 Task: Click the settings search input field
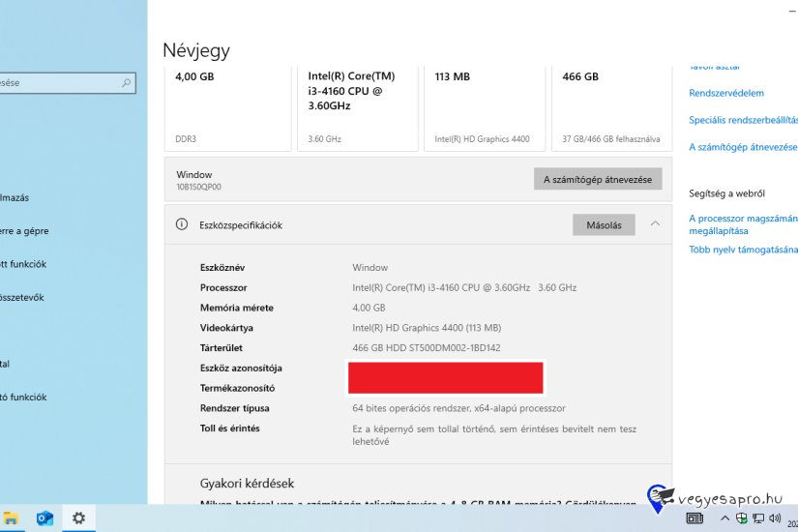[x=58, y=83]
